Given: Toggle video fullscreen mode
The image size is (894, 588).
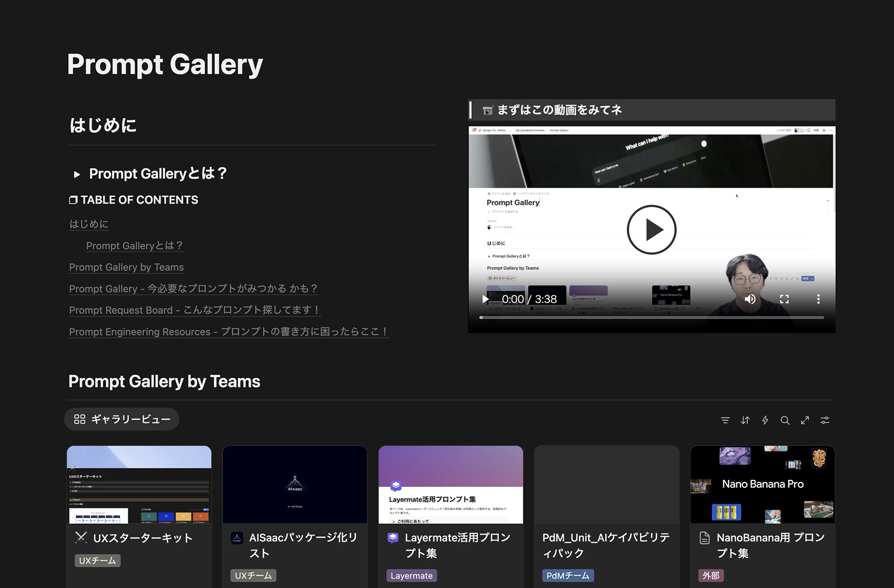Looking at the screenshot, I should pos(784,299).
